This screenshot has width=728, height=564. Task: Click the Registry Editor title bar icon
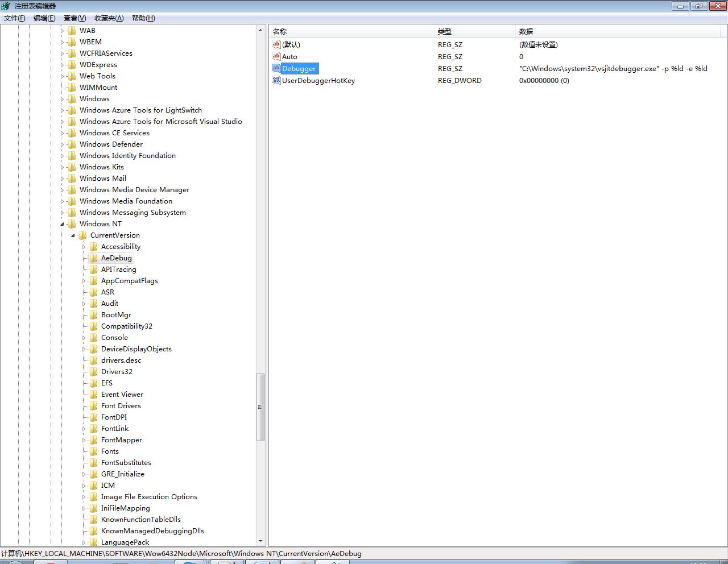(x=6, y=6)
